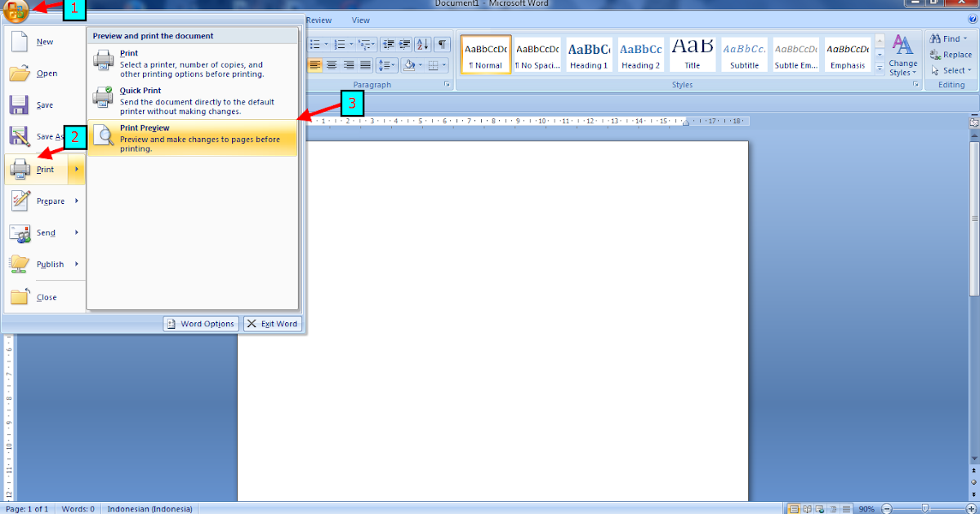Switch to Full Screen Reading view
The width and height of the screenshot is (980, 514).
(x=807, y=508)
